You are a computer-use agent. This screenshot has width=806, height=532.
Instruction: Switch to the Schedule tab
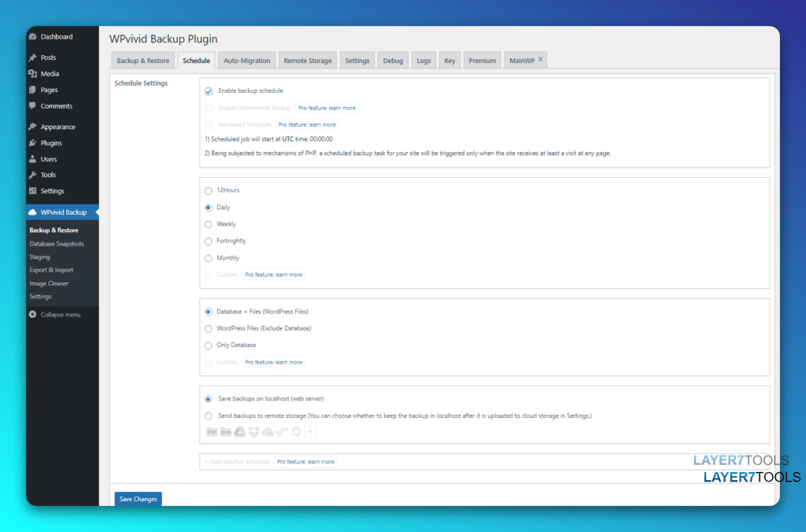196,60
